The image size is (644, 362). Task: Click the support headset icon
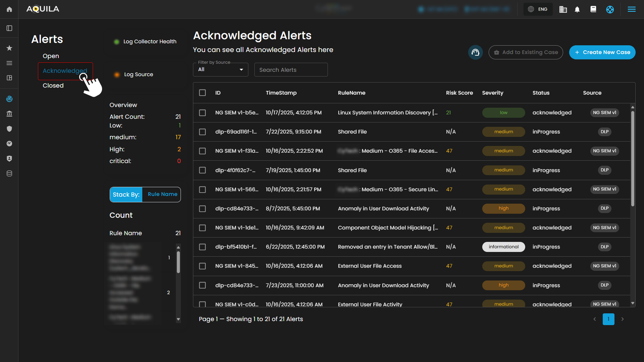pos(475,52)
